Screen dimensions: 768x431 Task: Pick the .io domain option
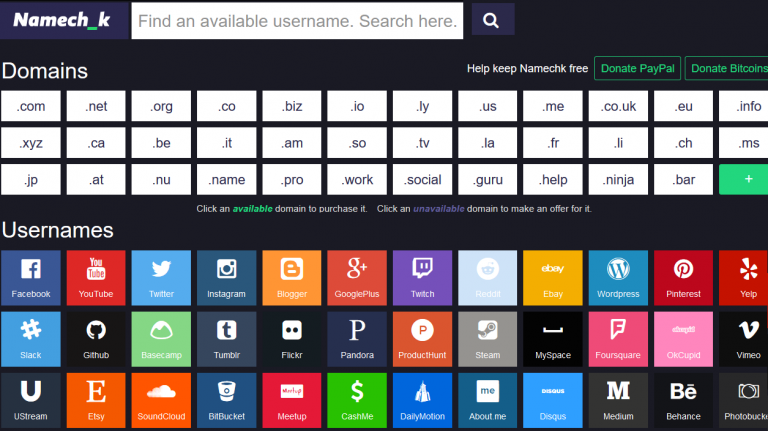click(x=357, y=106)
